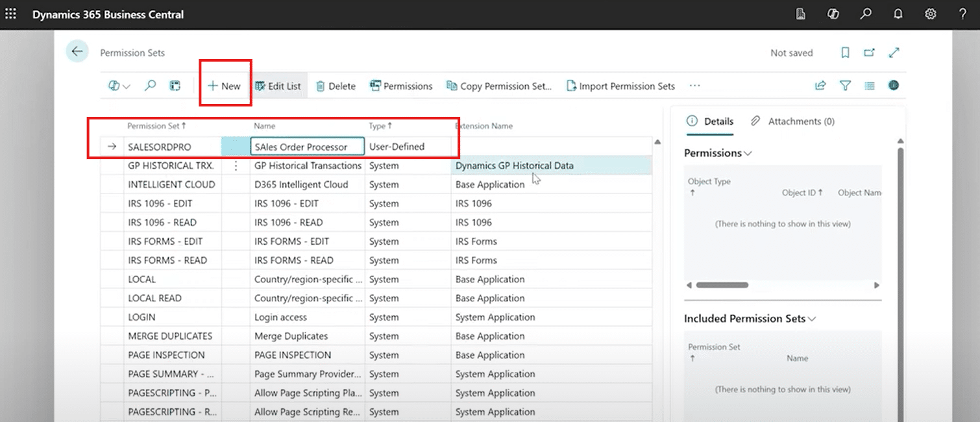980x422 pixels.
Task: Click the Delete button
Action: pyautogui.click(x=336, y=86)
